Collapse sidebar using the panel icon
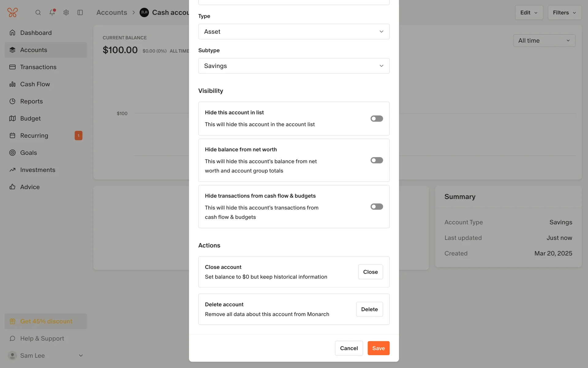The width and height of the screenshot is (588, 368). (80, 13)
